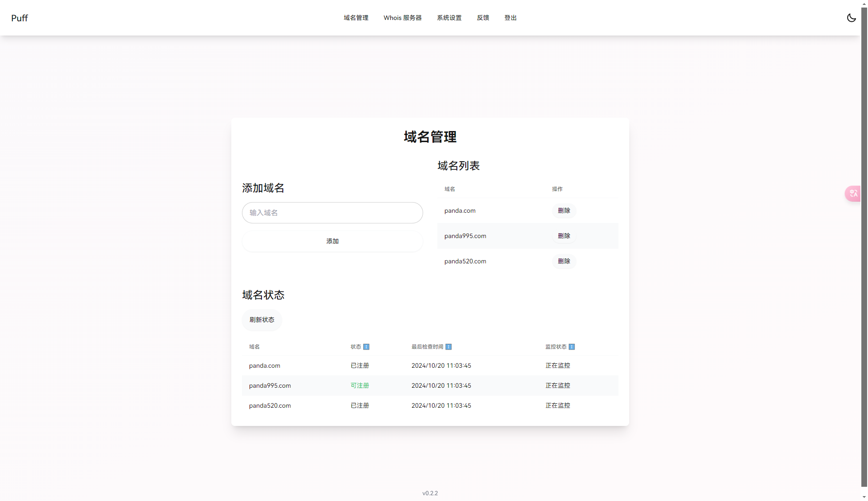The image size is (868, 501).
Task: Select panda.com in 域名列表
Action: point(460,211)
